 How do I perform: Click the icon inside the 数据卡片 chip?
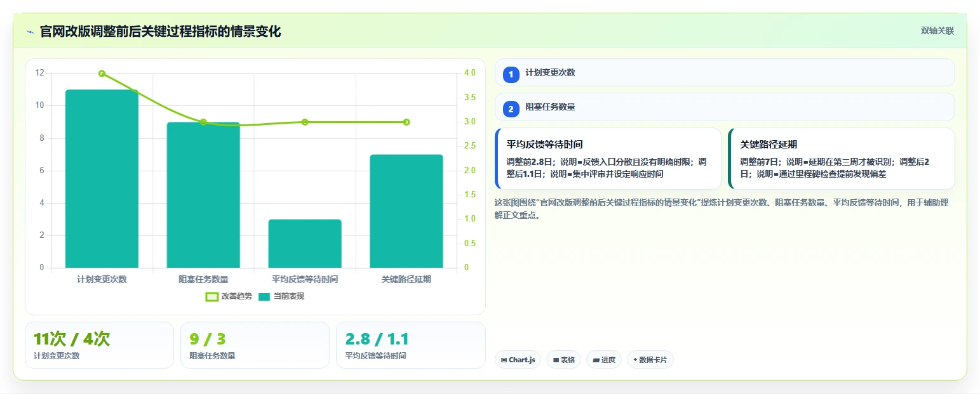pyautogui.click(x=635, y=360)
